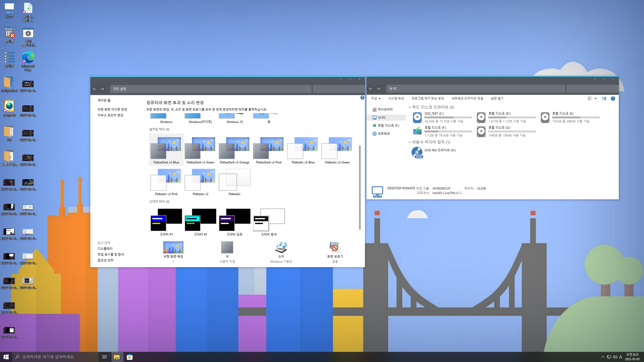Click the themes list vertical scrollbar
Screen dimensions: 644x362
(x=359, y=187)
